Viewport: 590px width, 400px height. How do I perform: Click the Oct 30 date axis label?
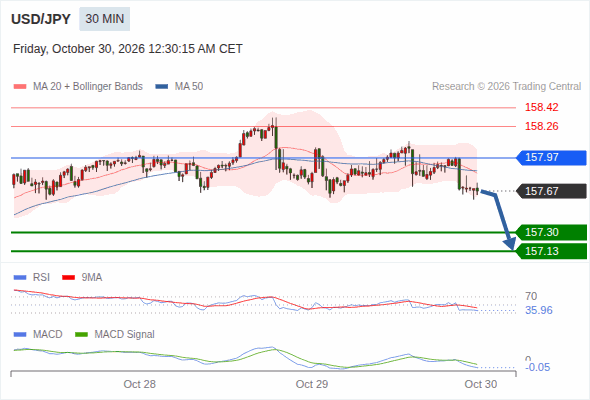click(x=481, y=384)
